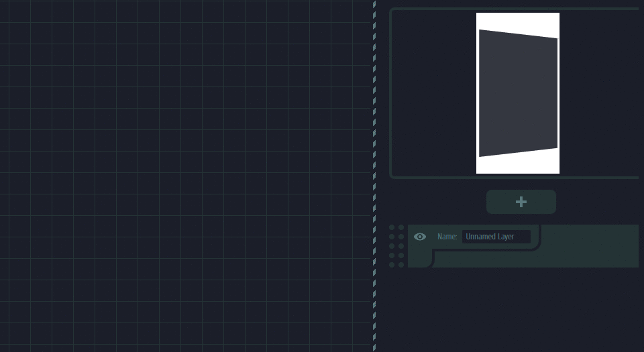Grab the dotted drag handle of the layer
Screen dimensions: 644x352
(396, 246)
